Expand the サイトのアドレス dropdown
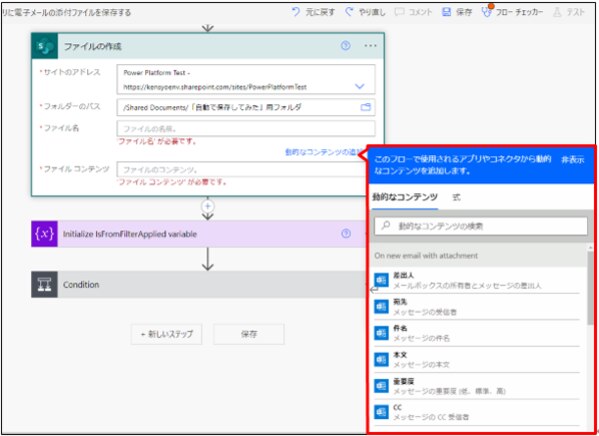 pos(359,86)
